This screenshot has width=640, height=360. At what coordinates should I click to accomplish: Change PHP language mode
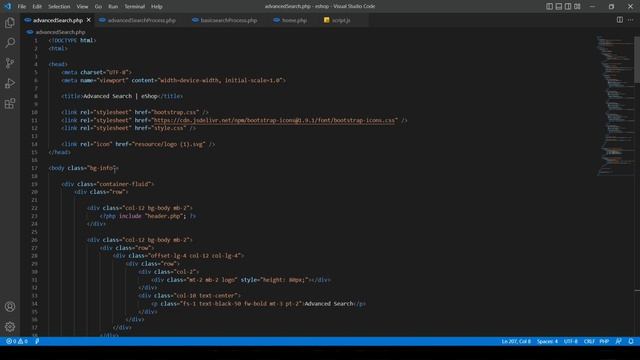[x=604, y=341]
